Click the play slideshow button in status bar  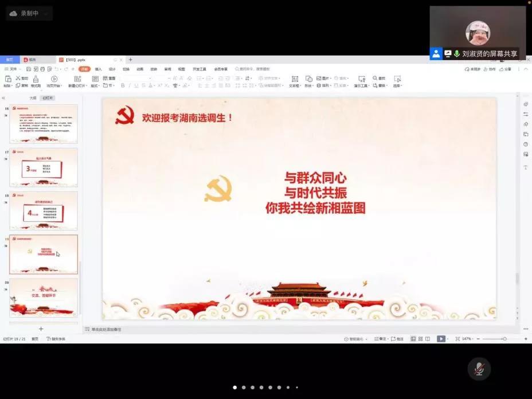441,339
